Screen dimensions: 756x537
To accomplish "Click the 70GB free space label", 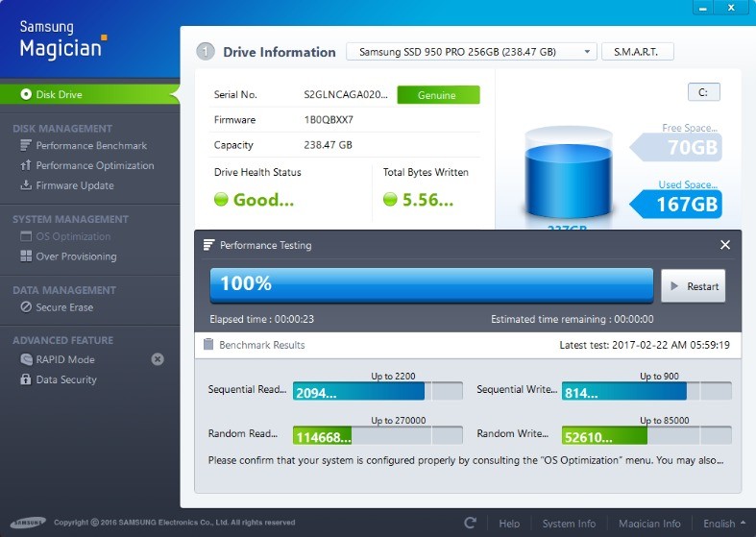I will click(x=676, y=147).
